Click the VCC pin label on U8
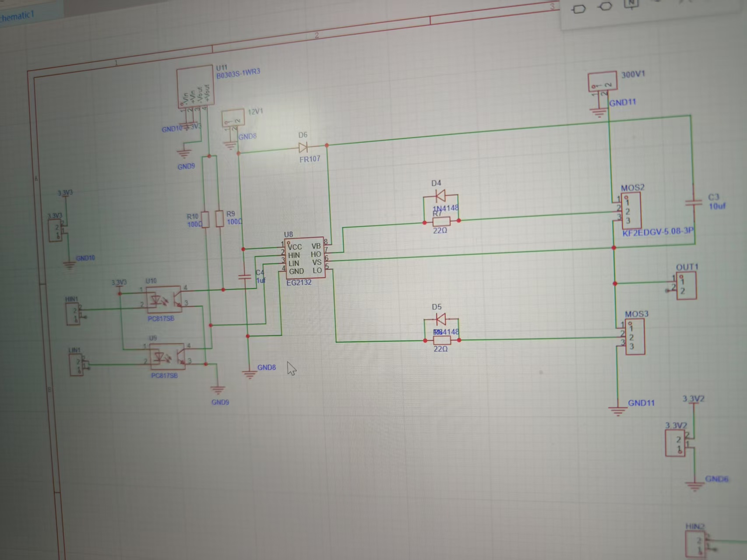The width and height of the screenshot is (747, 560). (295, 247)
